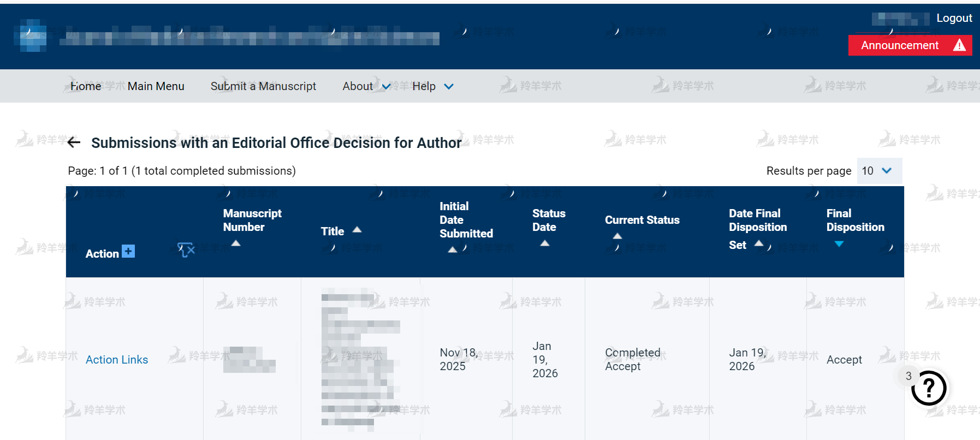Click the clear filter icon in Action column

tap(186, 250)
